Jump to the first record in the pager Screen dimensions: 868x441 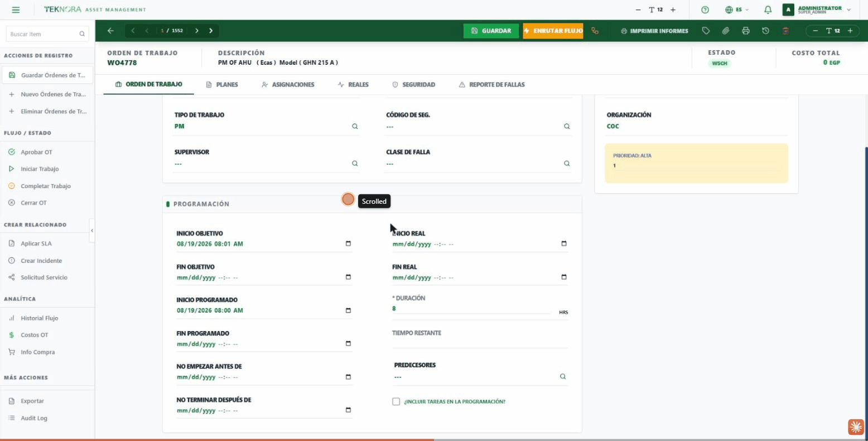pos(133,31)
